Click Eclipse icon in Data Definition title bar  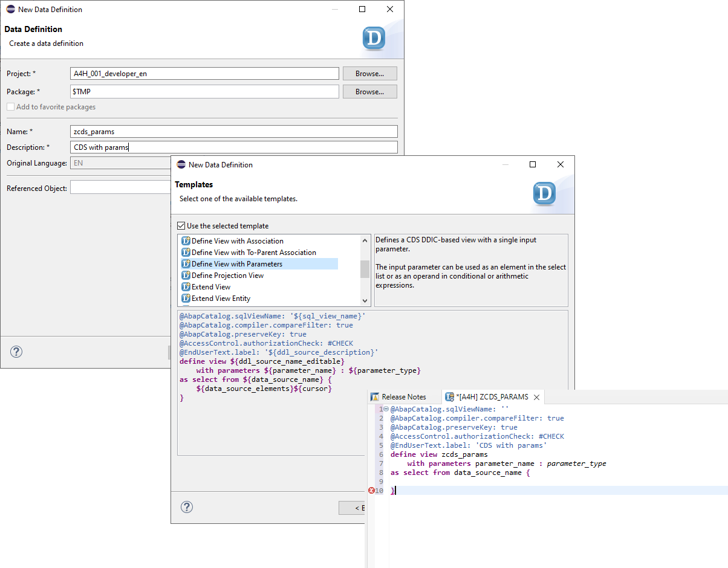point(10,10)
